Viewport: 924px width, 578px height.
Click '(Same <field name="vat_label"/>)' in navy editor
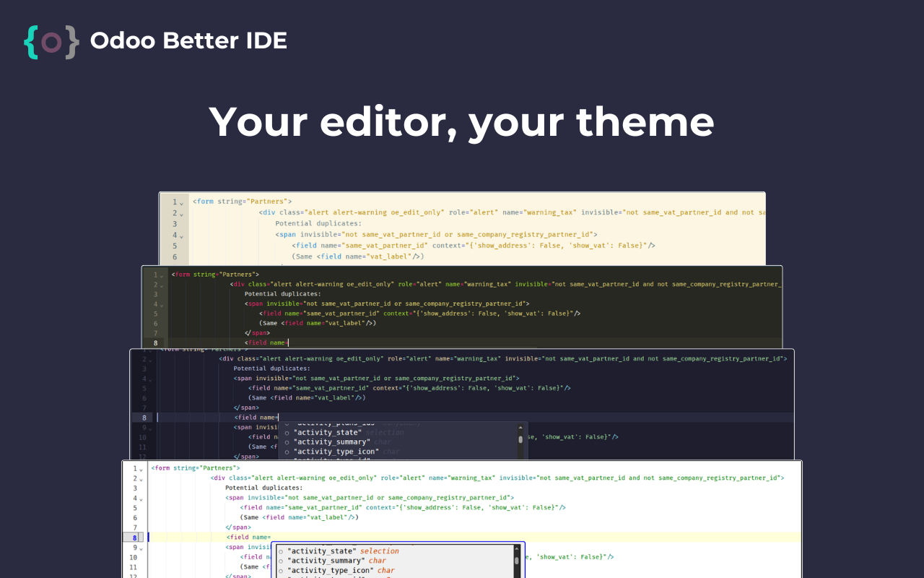tap(307, 398)
